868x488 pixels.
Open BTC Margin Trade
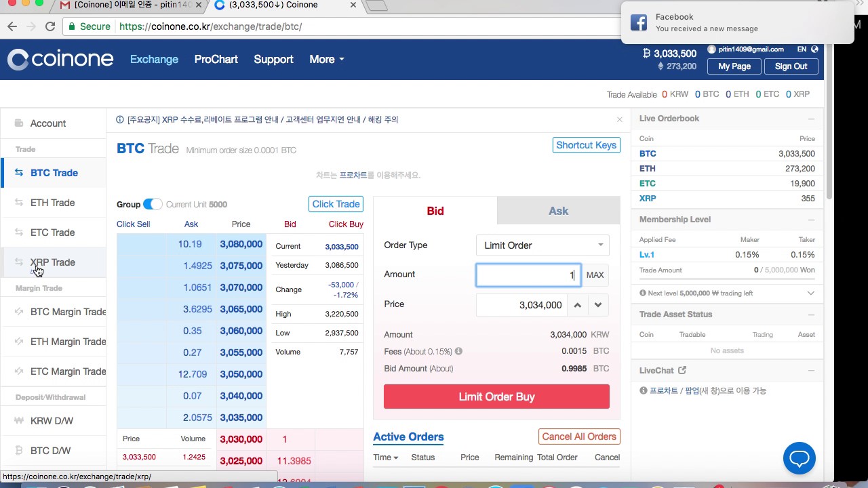54,312
